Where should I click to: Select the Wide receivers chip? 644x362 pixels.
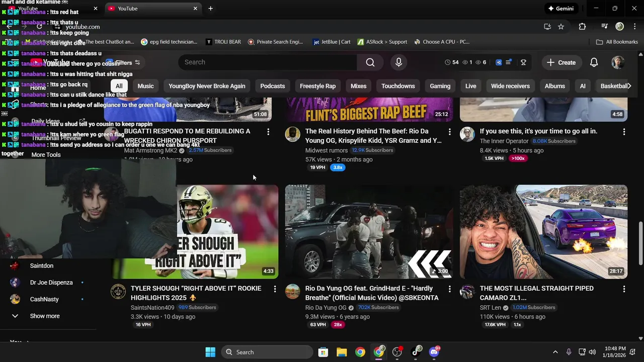point(510,86)
